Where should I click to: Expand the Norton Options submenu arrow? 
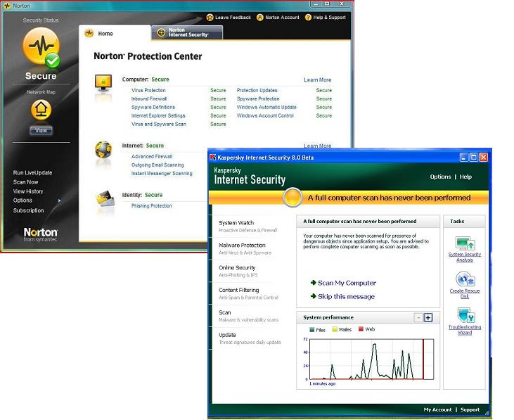(x=59, y=201)
